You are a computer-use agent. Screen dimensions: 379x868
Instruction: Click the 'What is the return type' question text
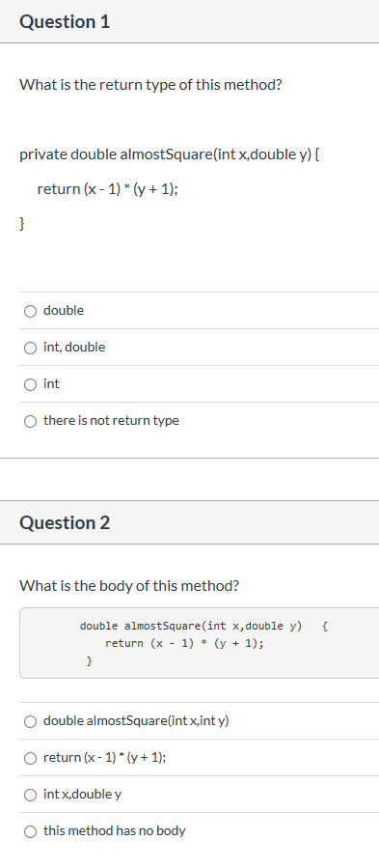[x=151, y=85]
